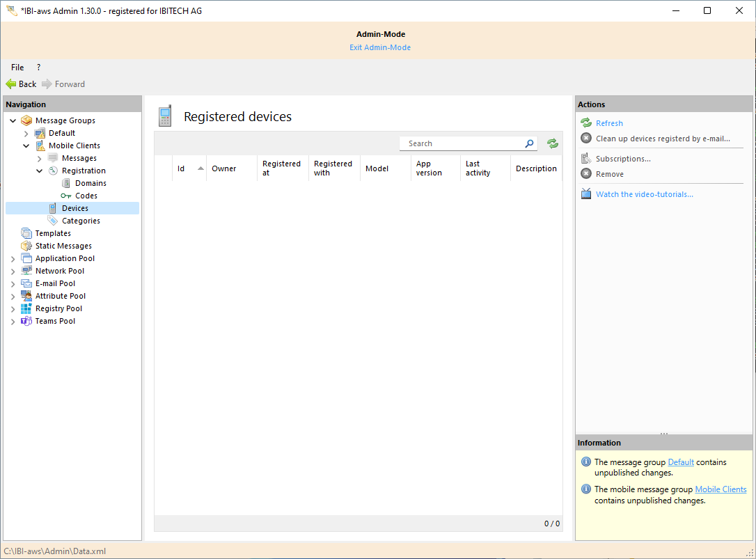Click the Static Messages icon

pyautogui.click(x=26, y=245)
